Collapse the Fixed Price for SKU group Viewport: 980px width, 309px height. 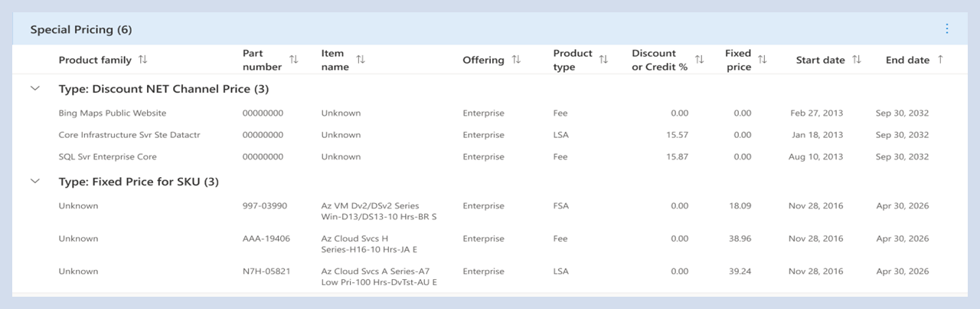pyautogui.click(x=34, y=182)
